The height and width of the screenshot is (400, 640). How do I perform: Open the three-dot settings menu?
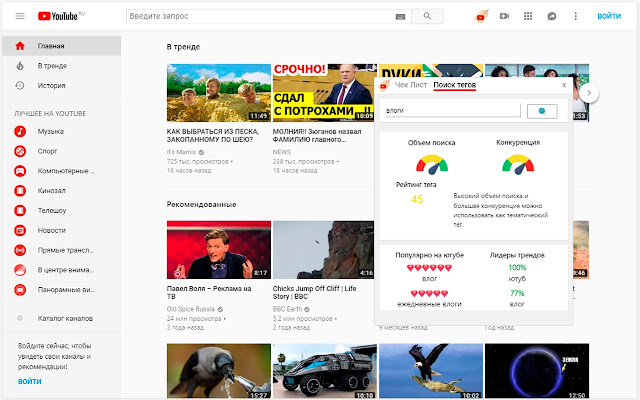(x=576, y=16)
